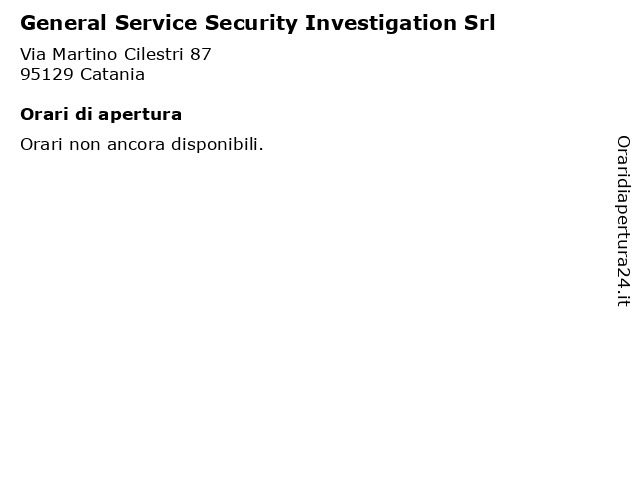Click the word Via in the address
The image size is (640, 480).
coord(33,54)
